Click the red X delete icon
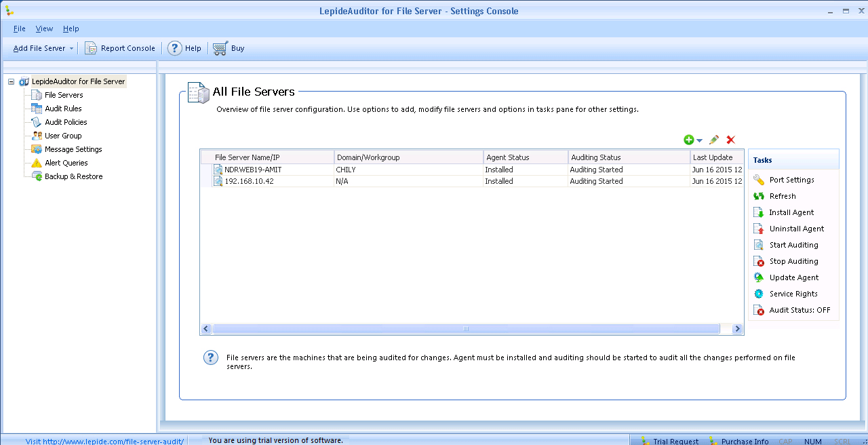This screenshot has width=868, height=445. [731, 140]
